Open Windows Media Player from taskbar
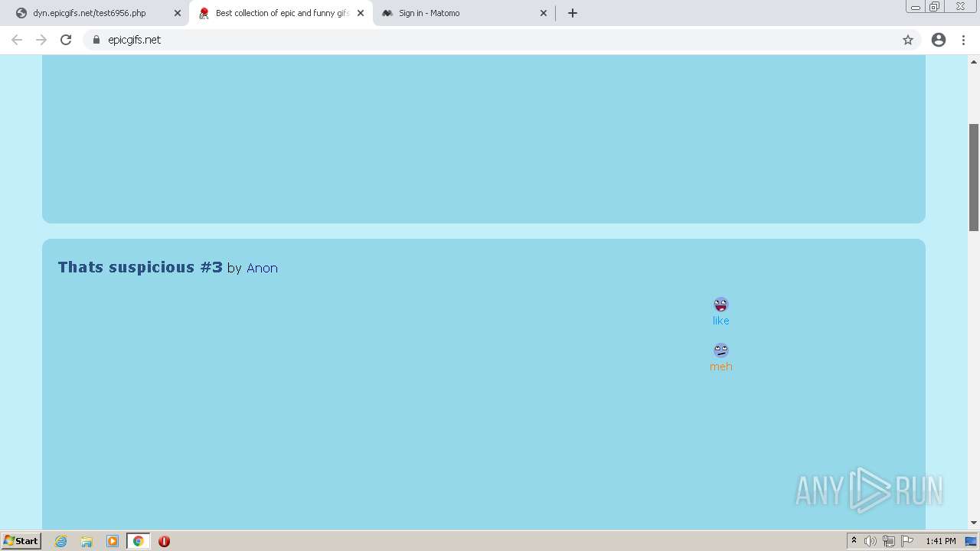The width and height of the screenshot is (980, 551). [x=113, y=541]
